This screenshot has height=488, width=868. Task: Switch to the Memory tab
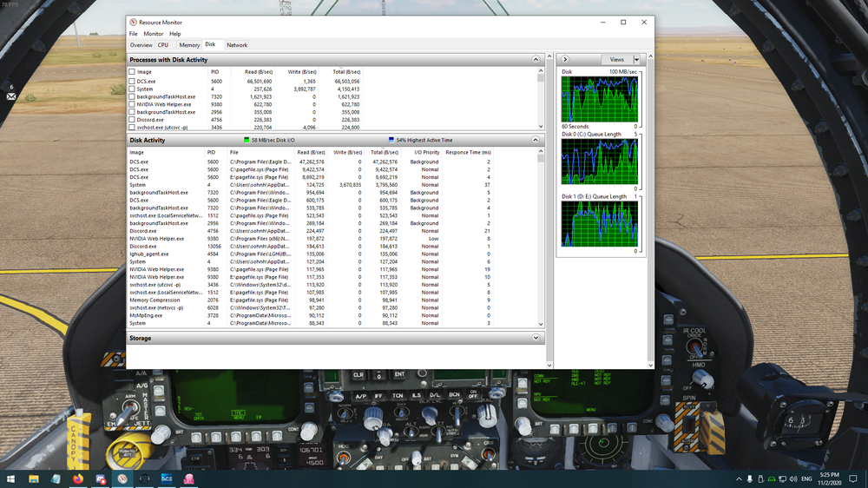pyautogui.click(x=188, y=45)
